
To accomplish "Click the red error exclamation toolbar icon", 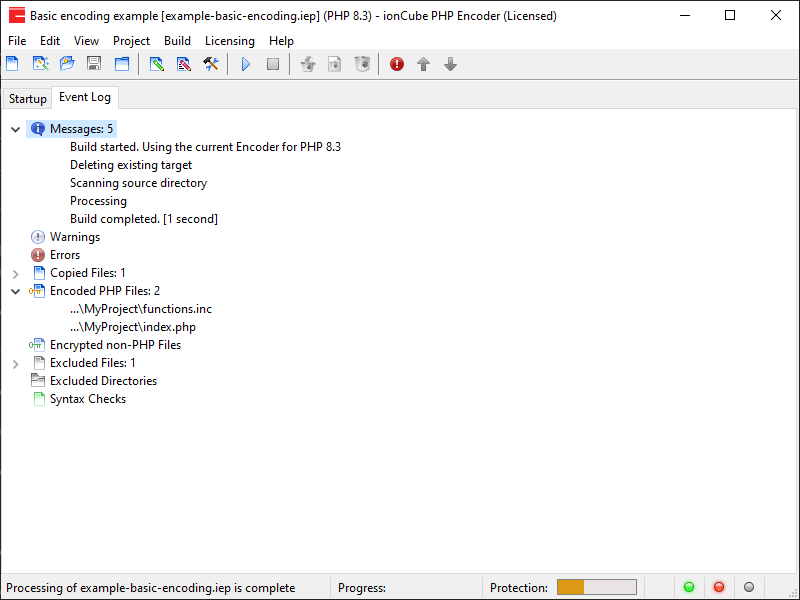I will point(396,64).
